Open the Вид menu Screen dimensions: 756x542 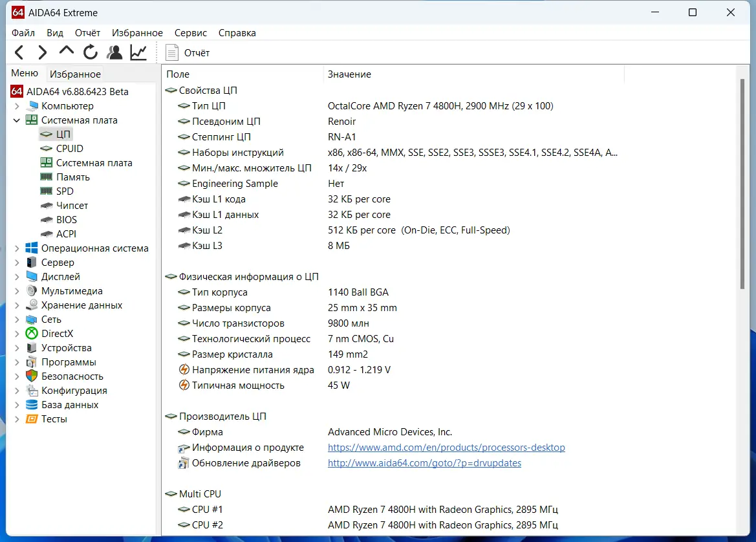tap(55, 33)
